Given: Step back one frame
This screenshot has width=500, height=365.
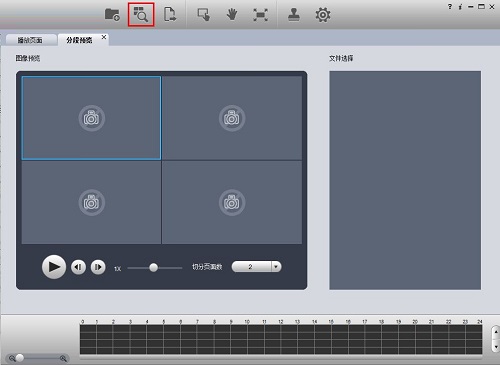Looking at the screenshot, I should (78, 267).
